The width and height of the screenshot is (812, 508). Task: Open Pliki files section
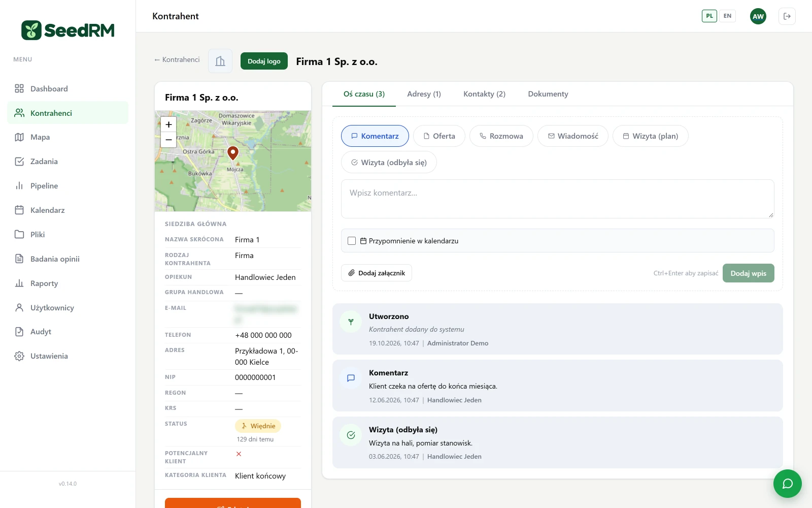[x=67, y=235]
